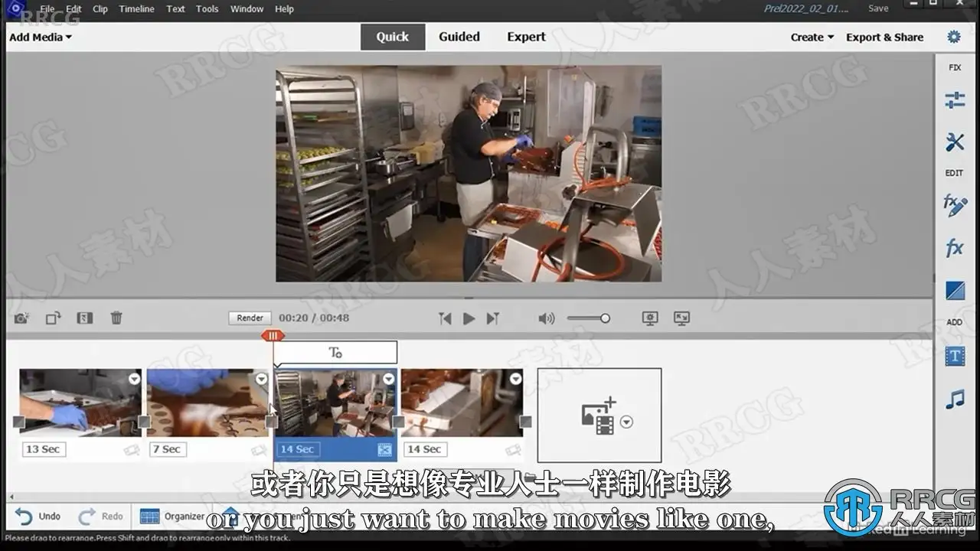
Task: Open the Effects fx panel
Action: [x=954, y=248]
